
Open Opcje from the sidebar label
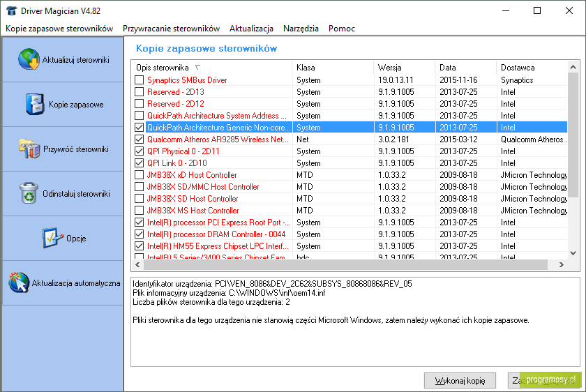click(x=76, y=239)
